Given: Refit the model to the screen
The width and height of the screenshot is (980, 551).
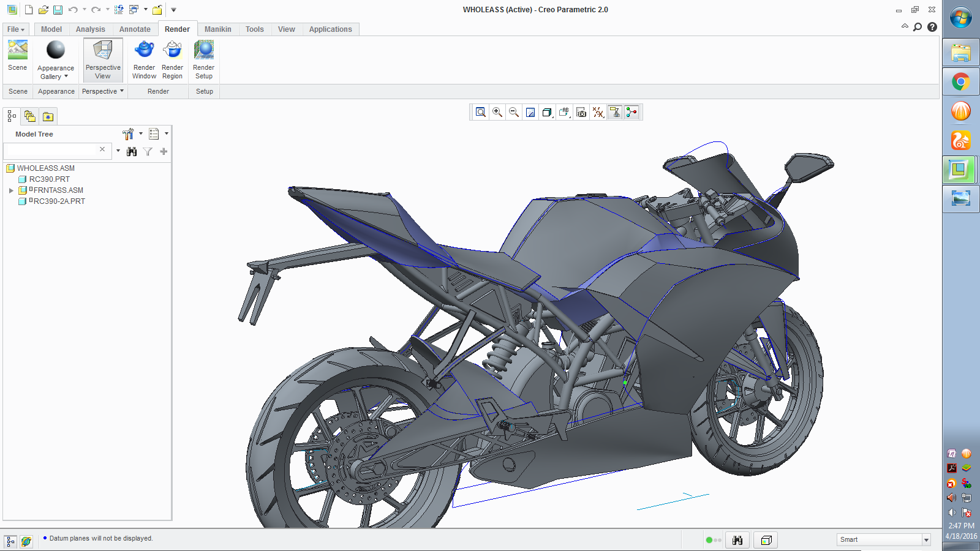Looking at the screenshot, I should (x=481, y=112).
